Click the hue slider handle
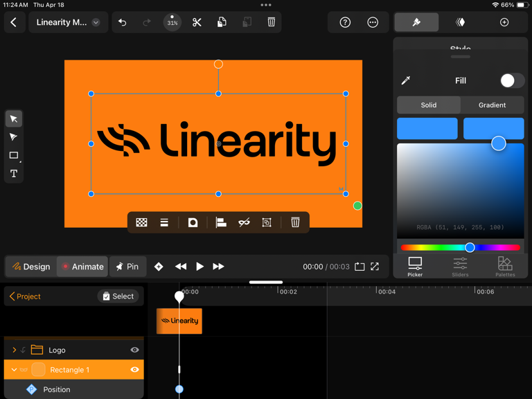Viewport: 532px width, 399px height. tap(470, 247)
